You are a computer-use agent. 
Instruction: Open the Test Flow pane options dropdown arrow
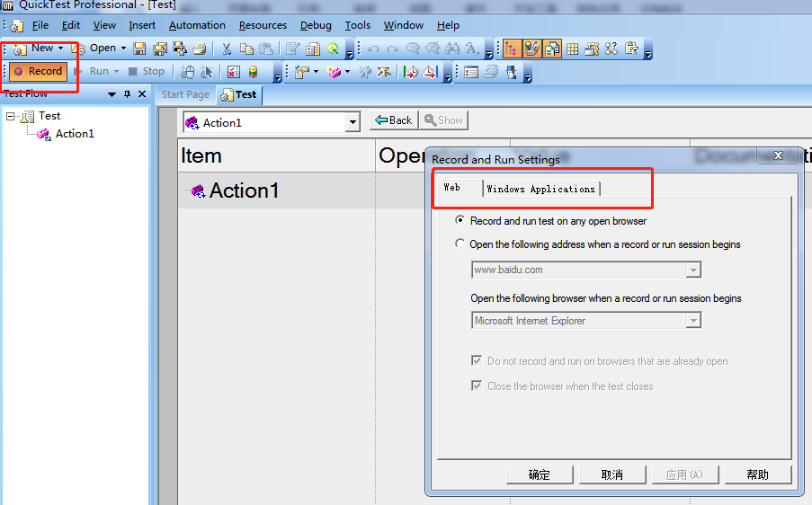click(x=112, y=94)
